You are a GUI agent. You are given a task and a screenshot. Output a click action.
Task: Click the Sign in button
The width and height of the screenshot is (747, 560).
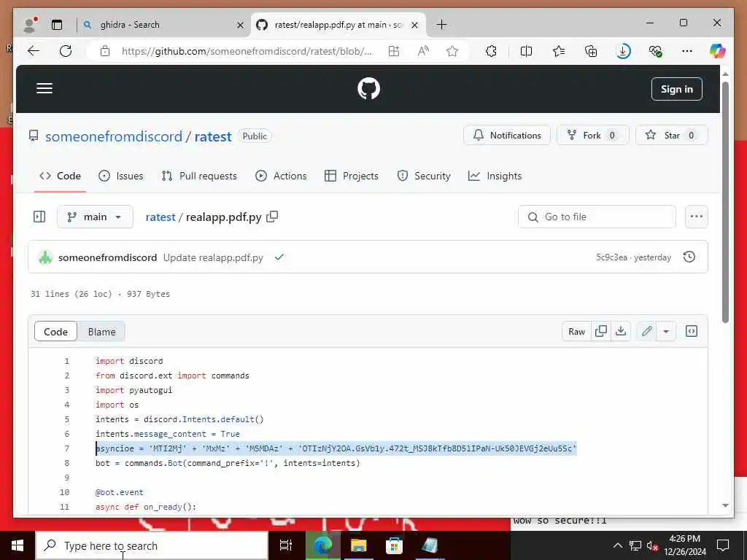676,89
